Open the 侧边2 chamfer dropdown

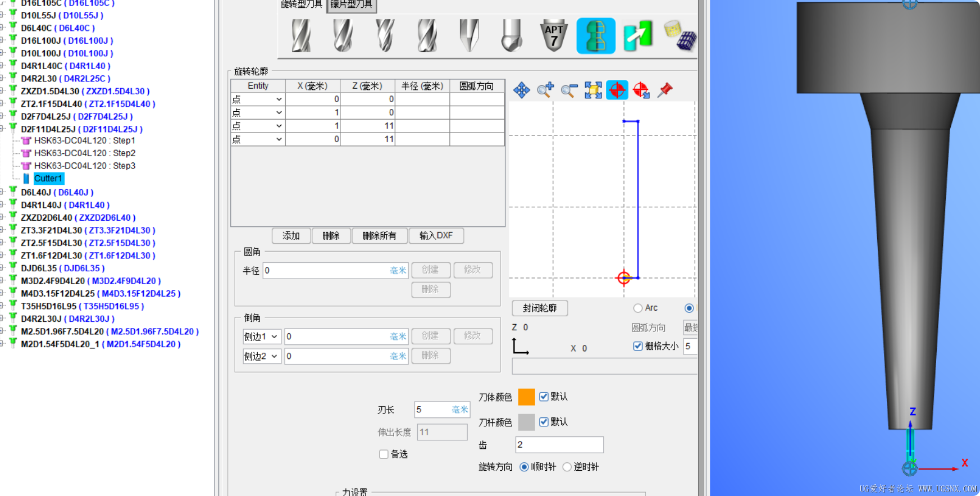pyautogui.click(x=262, y=356)
